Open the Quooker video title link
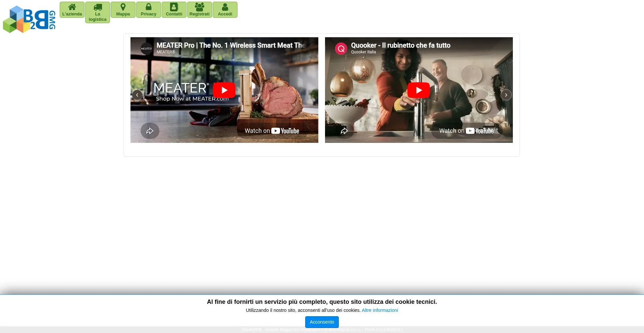Viewport: 644px width, 333px height. pos(401,45)
